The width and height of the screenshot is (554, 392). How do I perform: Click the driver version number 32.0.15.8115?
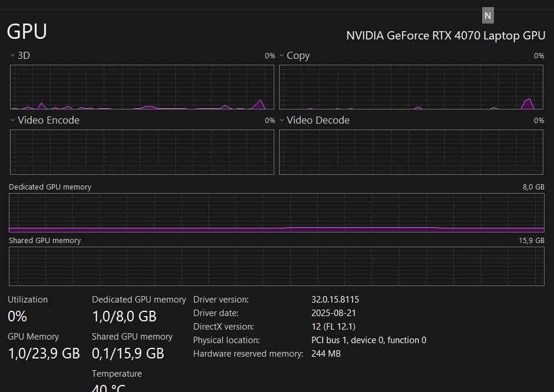point(335,300)
